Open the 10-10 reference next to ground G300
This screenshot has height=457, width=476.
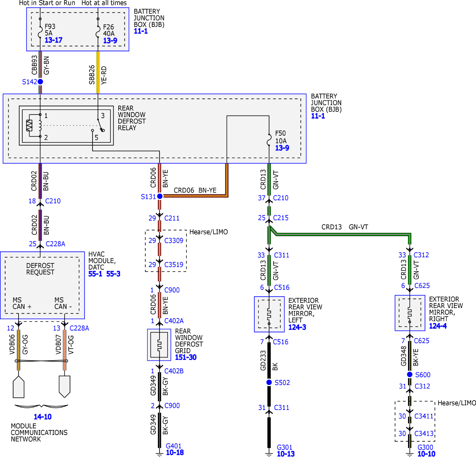click(x=426, y=454)
